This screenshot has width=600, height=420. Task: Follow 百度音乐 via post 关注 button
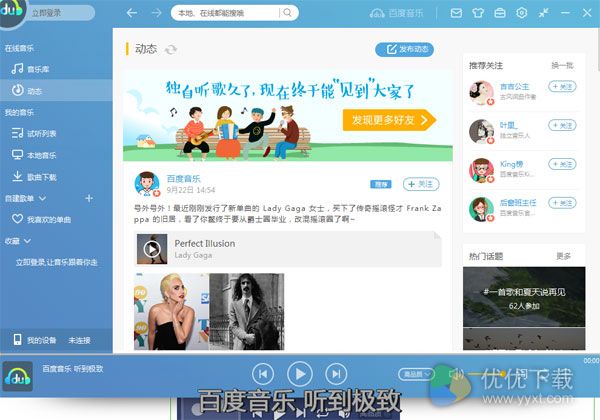(x=421, y=184)
